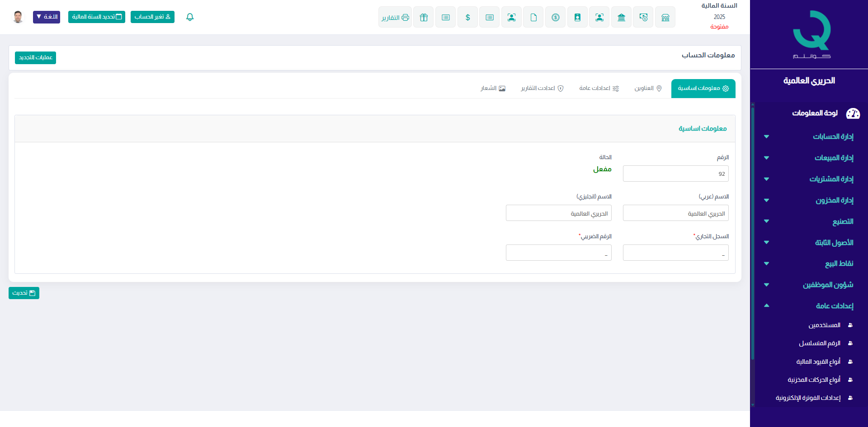Click the bank building icon

click(x=621, y=17)
